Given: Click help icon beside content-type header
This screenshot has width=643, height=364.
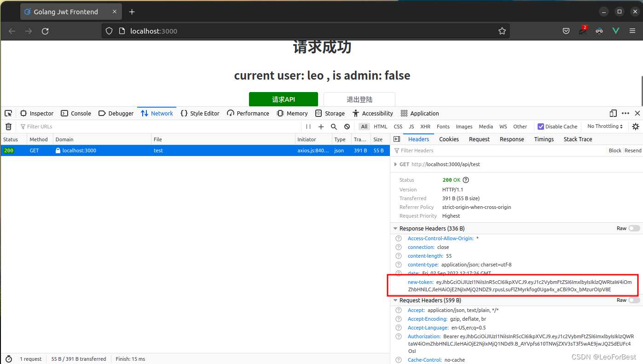Looking at the screenshot, I should click(399, 265).
